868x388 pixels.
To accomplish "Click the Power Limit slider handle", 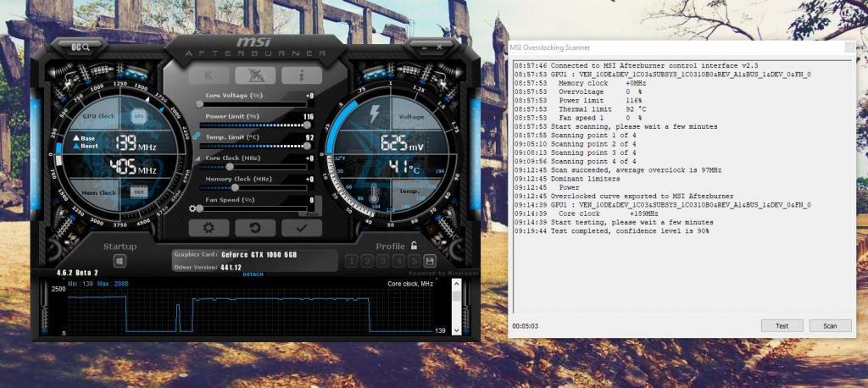I will 307,125.
